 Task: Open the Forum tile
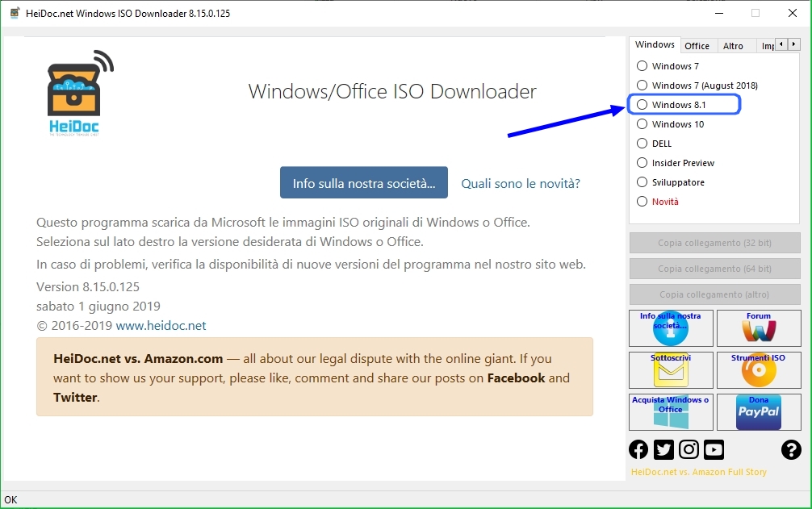[759, 328]
